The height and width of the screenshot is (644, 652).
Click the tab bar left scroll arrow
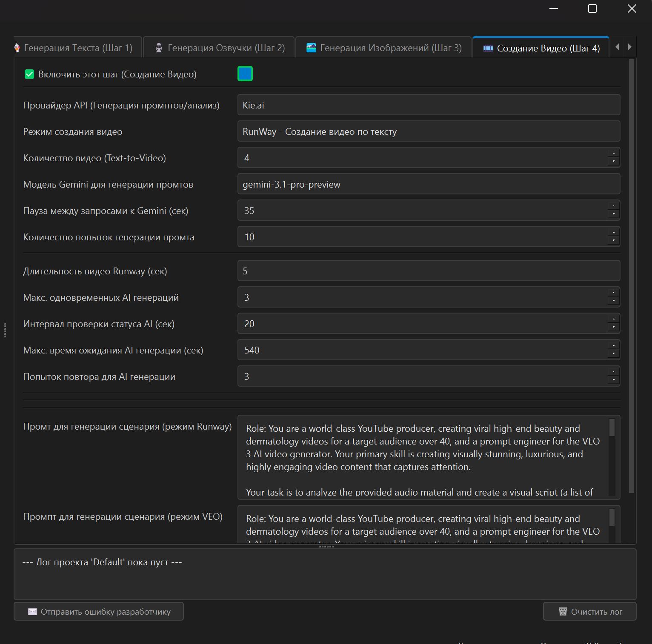(617, 47)
